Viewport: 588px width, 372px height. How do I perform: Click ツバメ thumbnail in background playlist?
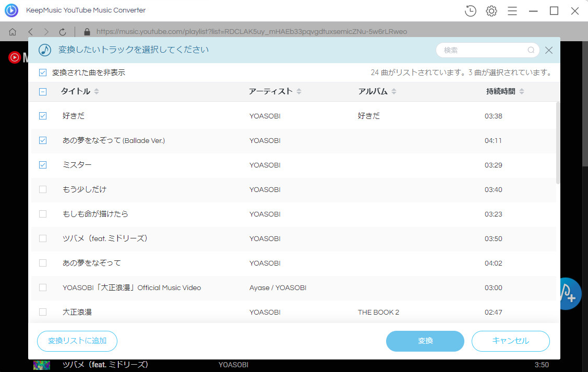coord(42,365)
